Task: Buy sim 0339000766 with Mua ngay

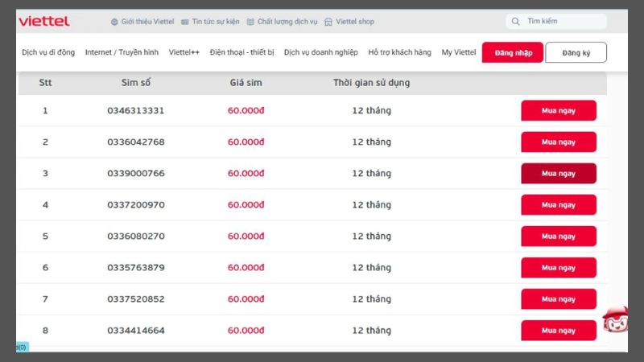Action: coord(559,173)
